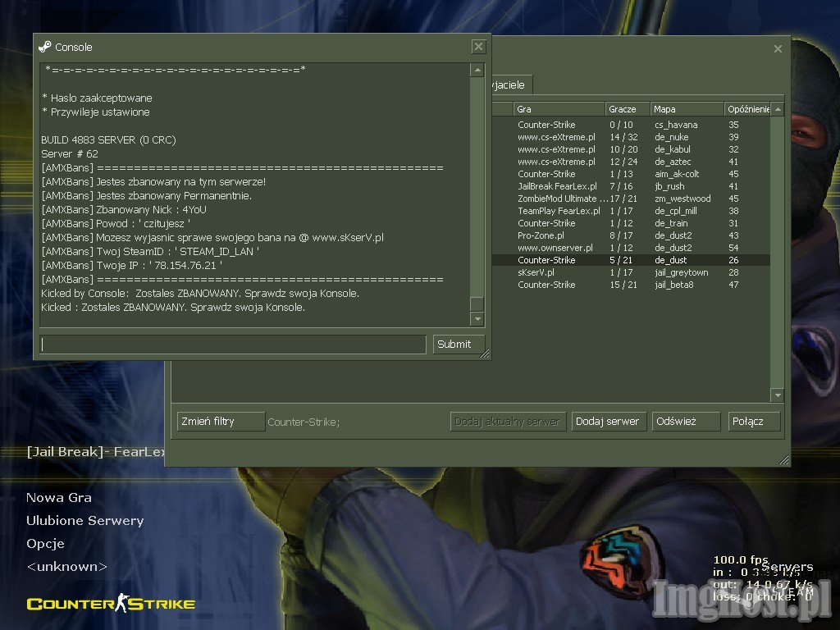Viewport: 840px width, 630px height.
Task: Click the Console window resize grip
Action: [485, 353]
